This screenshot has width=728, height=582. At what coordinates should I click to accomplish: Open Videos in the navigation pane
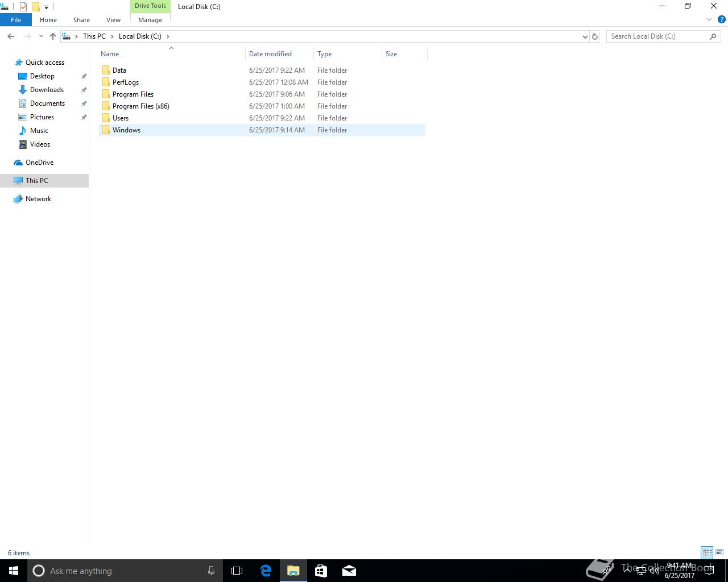40,144
